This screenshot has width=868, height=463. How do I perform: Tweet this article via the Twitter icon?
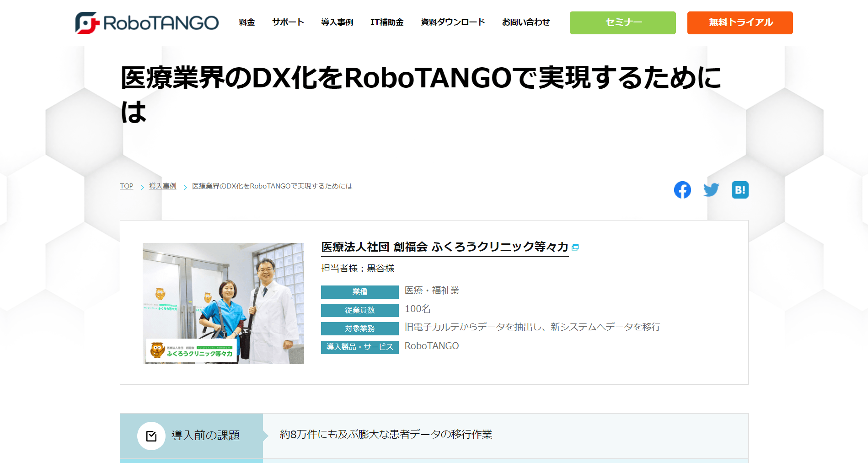click(x=711, y=190)
